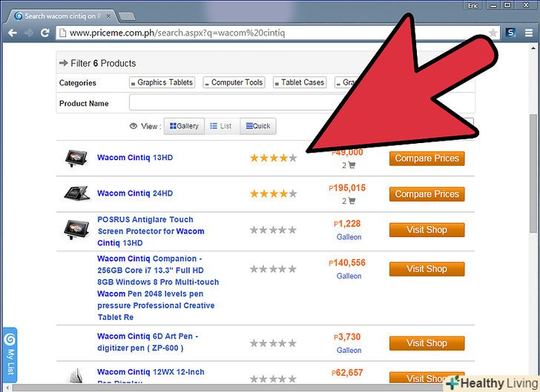
Task: Click the grey stars for 6D Art Pen
Action: [x=274, y=343]
